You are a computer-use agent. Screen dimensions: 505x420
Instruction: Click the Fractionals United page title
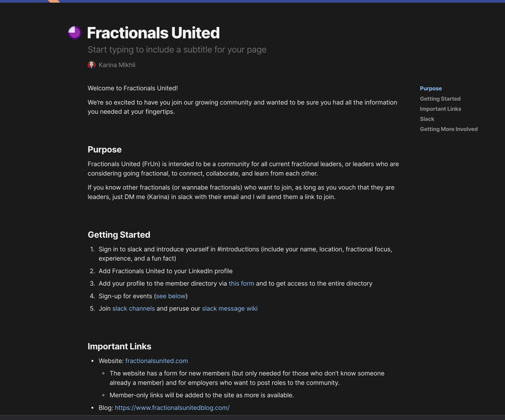[x=154, y=33]
